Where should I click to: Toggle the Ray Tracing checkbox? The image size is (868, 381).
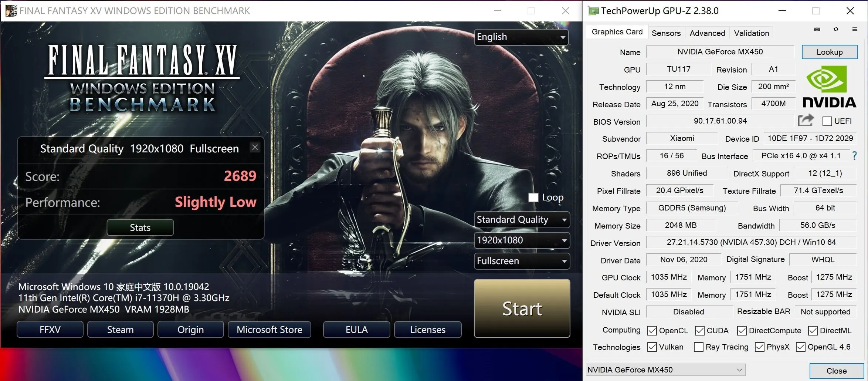(x=699, y=347)
